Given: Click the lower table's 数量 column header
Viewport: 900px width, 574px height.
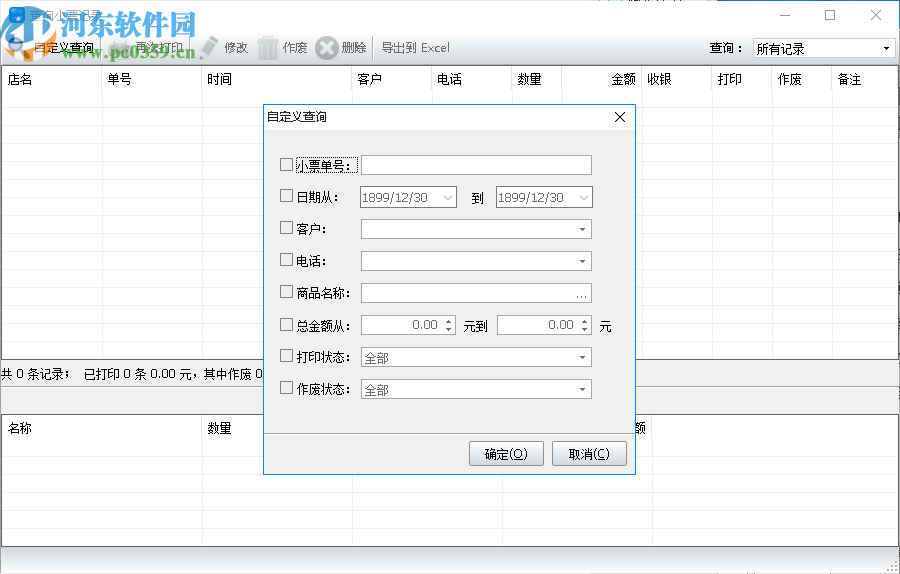Looking at the screenshot, I should click(232, 428).
